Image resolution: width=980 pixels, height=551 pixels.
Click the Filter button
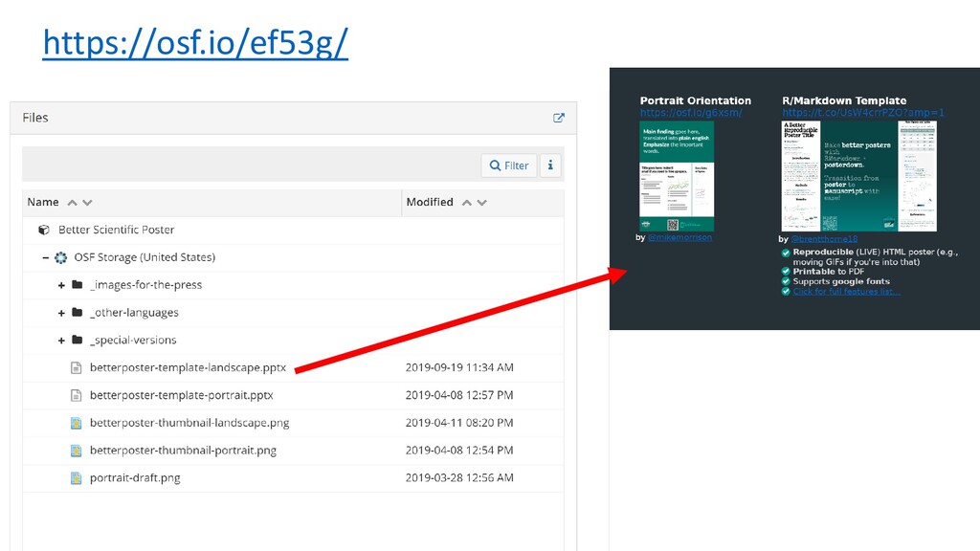point(509,165)
